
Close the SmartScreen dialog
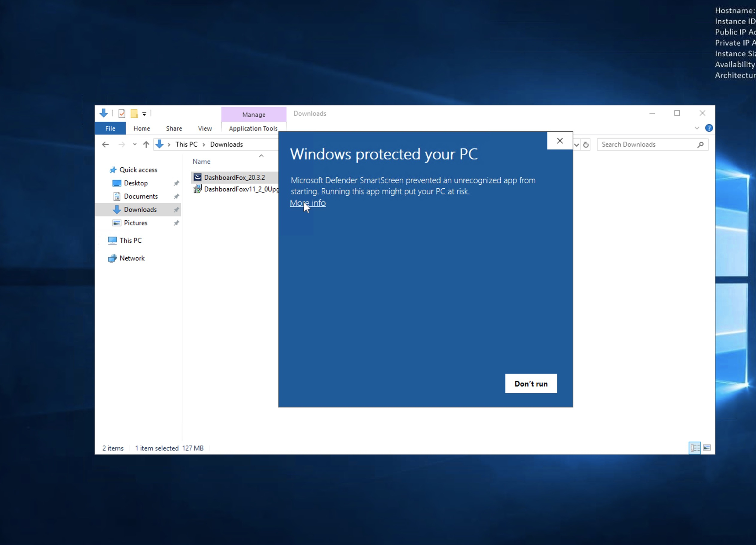[x=560, y=141]
